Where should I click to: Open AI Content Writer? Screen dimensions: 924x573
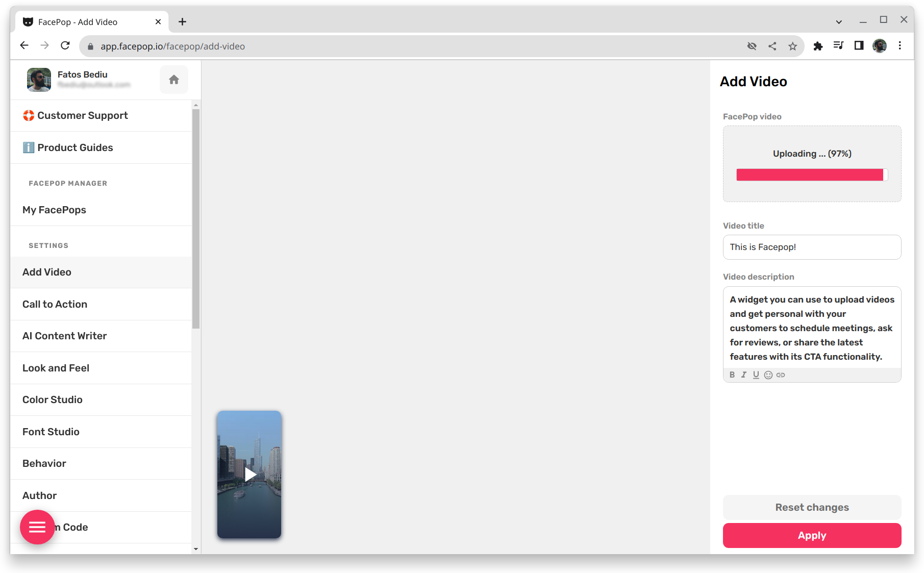(x=101, y=336)
